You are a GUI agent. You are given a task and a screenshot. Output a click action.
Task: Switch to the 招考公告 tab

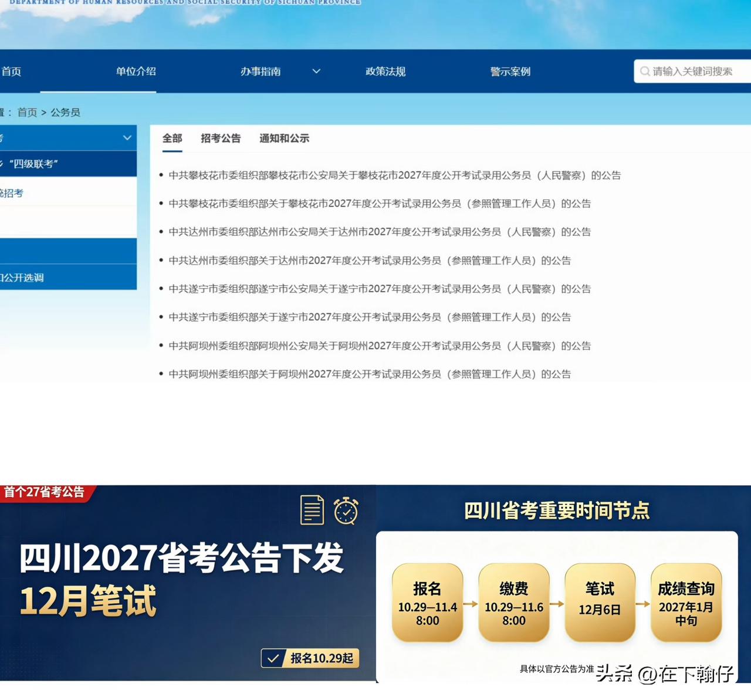pyautogui.click(x=221, y=138)
